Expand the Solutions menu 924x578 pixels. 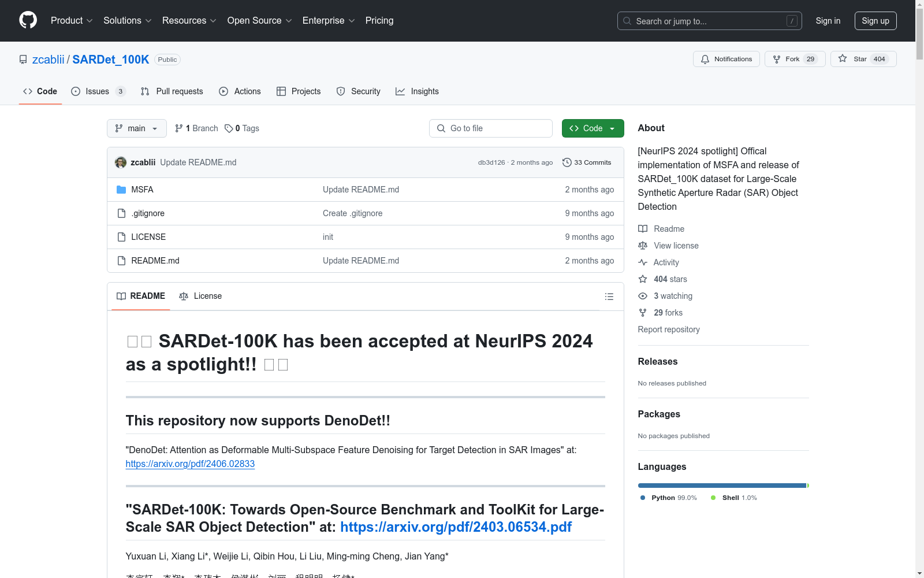click(128, 20)
